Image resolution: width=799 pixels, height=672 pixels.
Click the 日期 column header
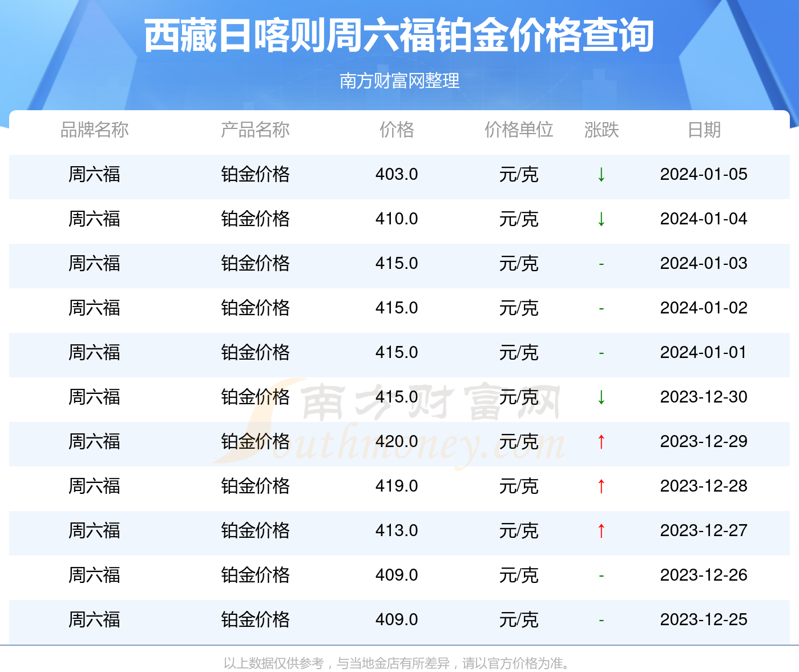704,130
